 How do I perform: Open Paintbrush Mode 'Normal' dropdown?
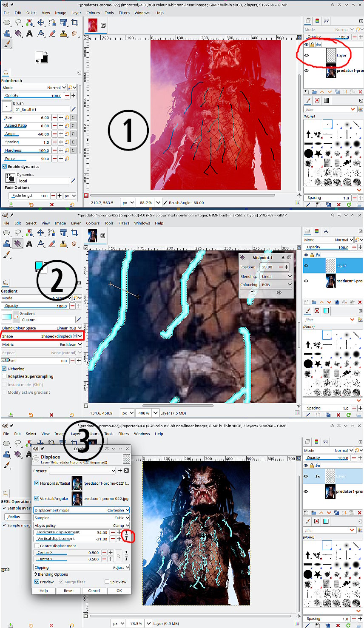tap(34, 88)
